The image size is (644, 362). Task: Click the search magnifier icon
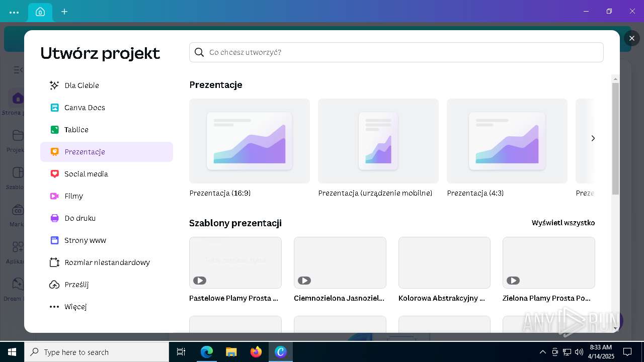[x=199, y=52]
